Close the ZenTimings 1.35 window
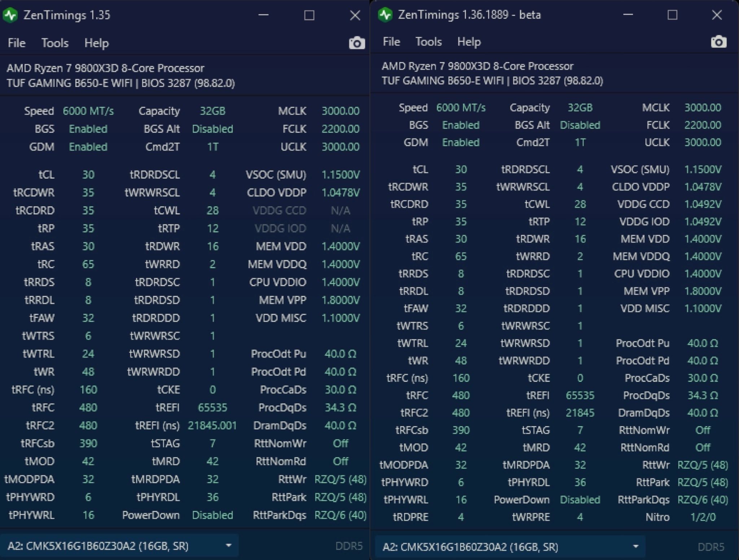The width and height of the screenshot is (739, 560). pyautogui.click(x=355, y=15)
